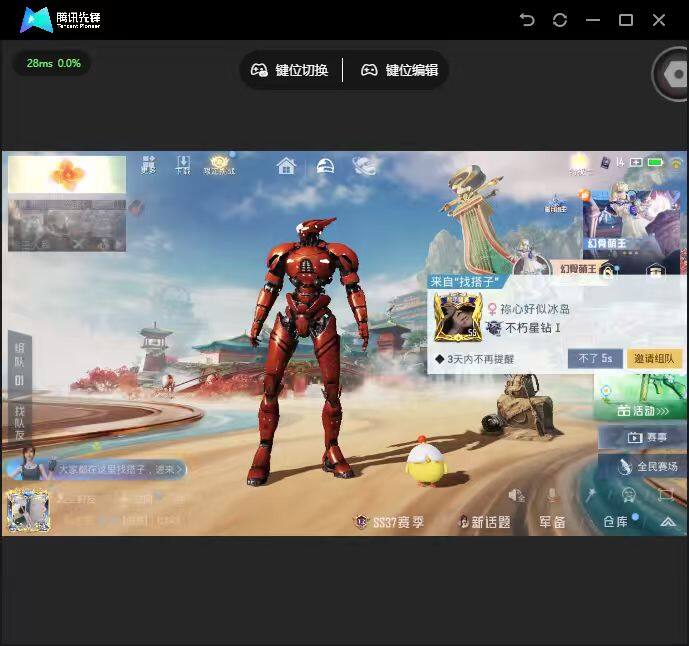Click the frame icon right of the emote face
689x646 pixels.
click(666, 495)
